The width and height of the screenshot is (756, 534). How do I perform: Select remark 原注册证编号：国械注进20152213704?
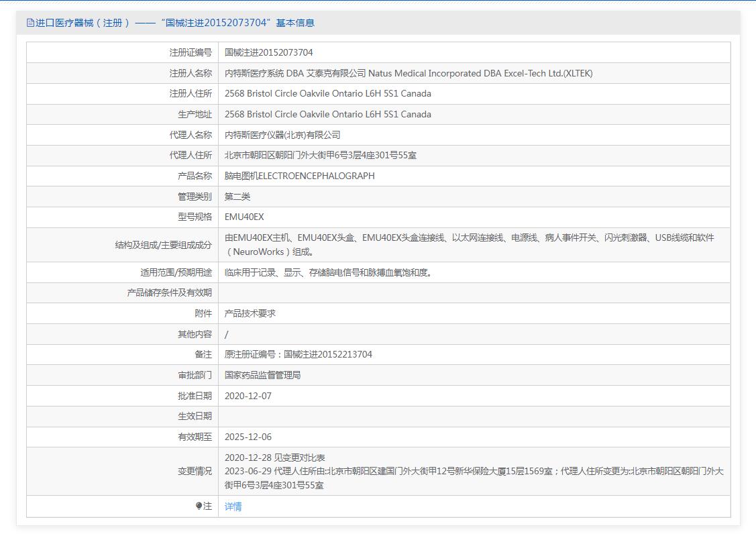(x=299, y=355)
